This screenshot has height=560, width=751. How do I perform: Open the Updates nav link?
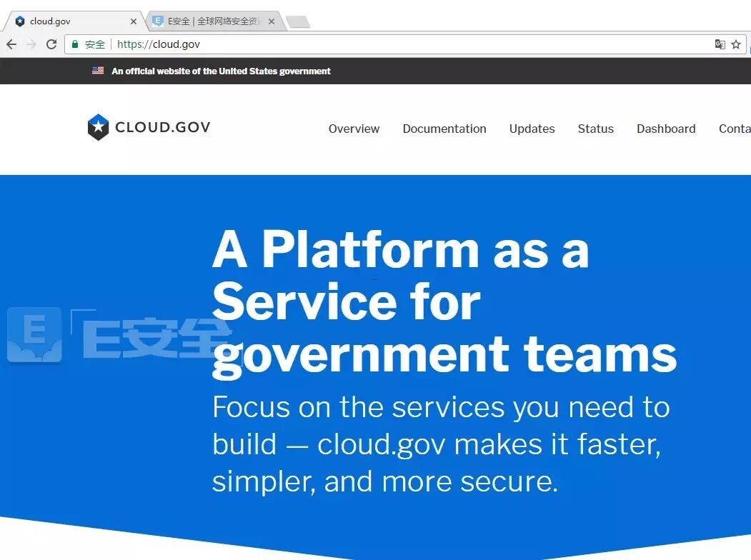pos(532,129)
